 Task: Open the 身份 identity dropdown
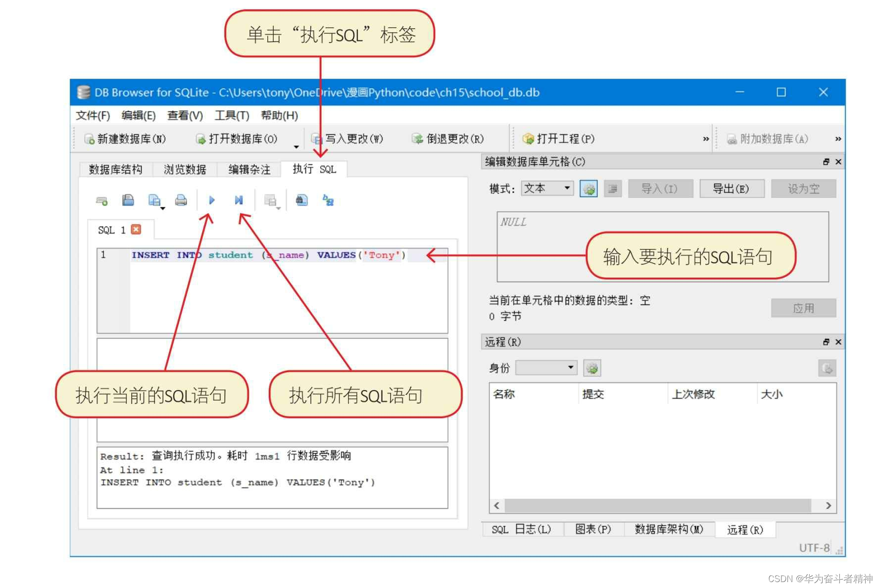pos(546,367)
